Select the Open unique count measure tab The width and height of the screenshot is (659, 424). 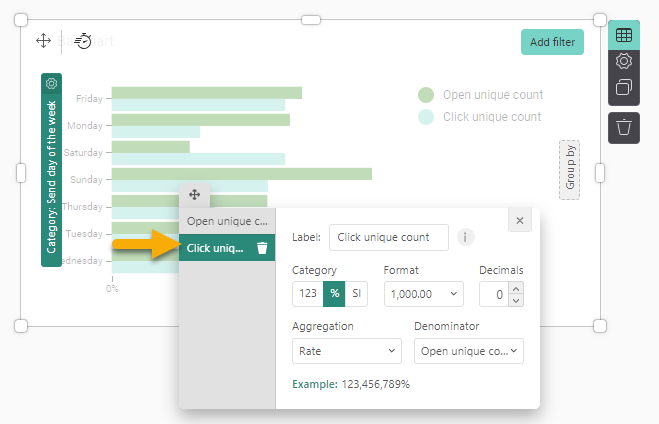[x=227, y=221]
